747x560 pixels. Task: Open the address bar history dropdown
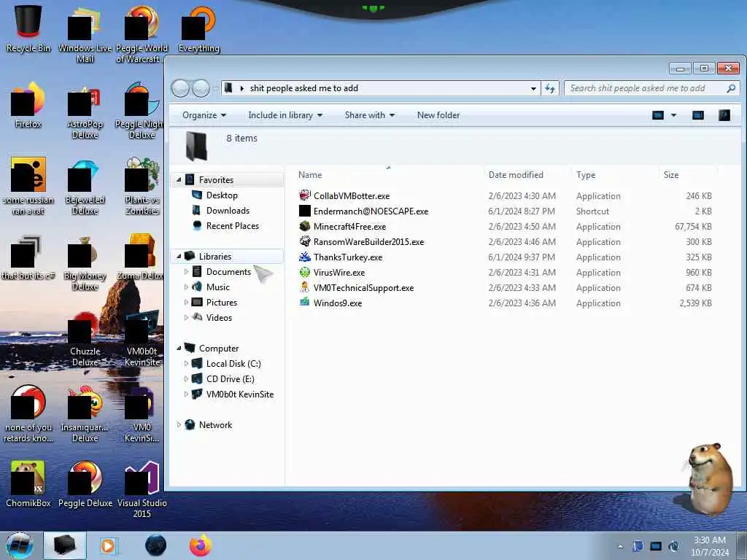tap(533, 88)
